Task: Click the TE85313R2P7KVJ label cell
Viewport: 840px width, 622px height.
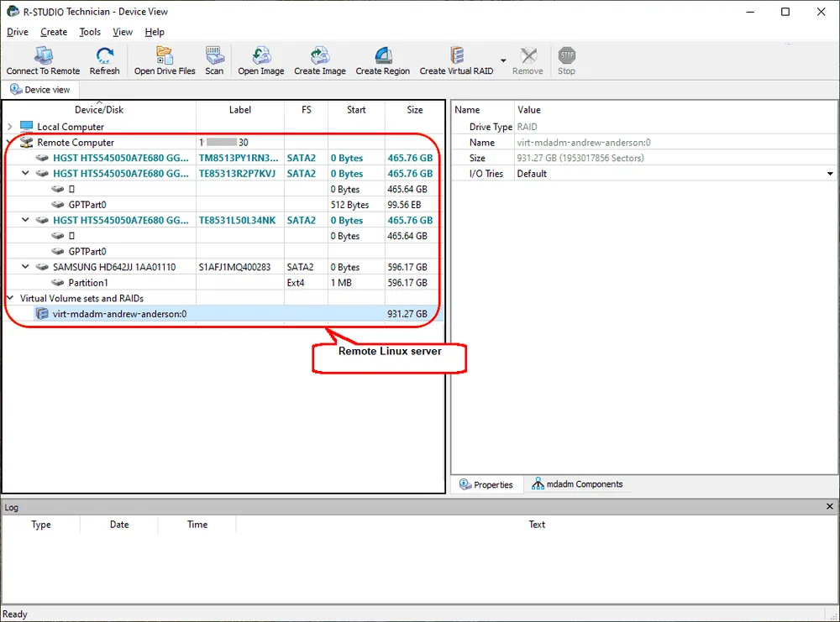Action: point(240,174)
